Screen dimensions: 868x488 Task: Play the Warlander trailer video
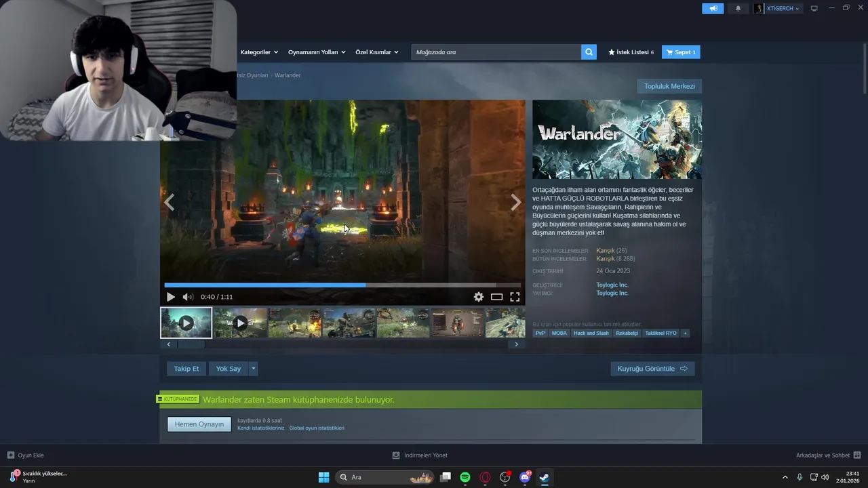[170, 297]
